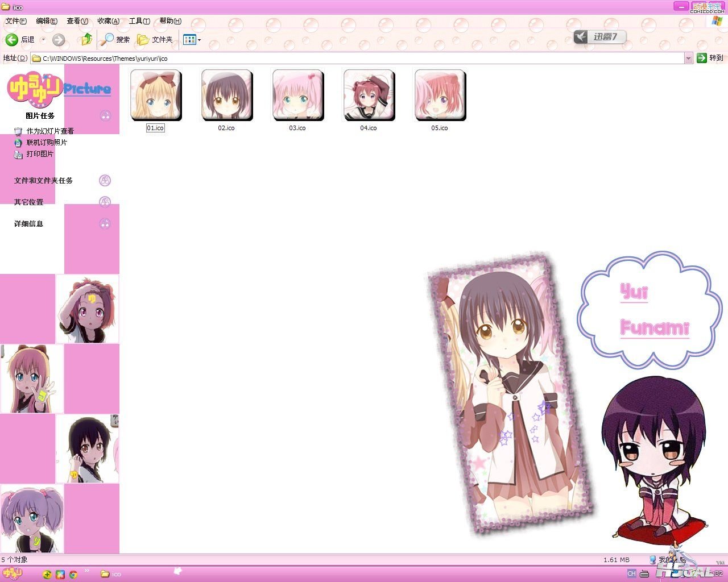Toggle the Folders (文件夹) pane
The height and width of the screenshot is (582, 728).
point(155,40)
